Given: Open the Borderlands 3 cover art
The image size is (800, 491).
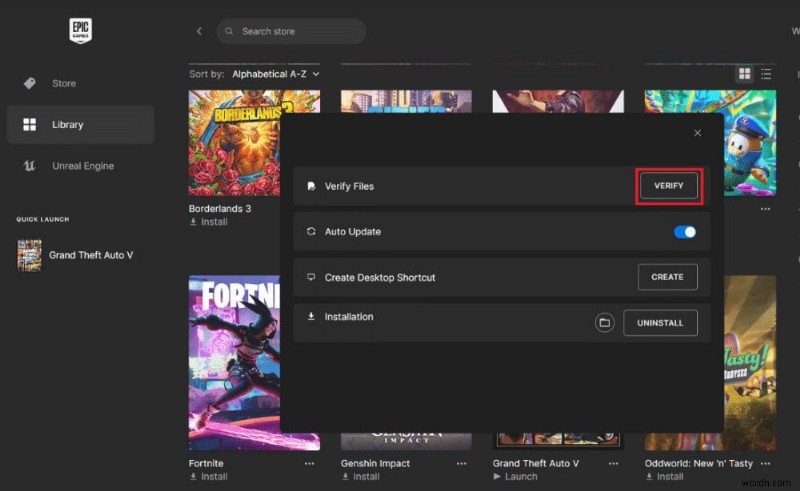Looking at the screenshot, I should pyautogui.click(x=234, y=143).
